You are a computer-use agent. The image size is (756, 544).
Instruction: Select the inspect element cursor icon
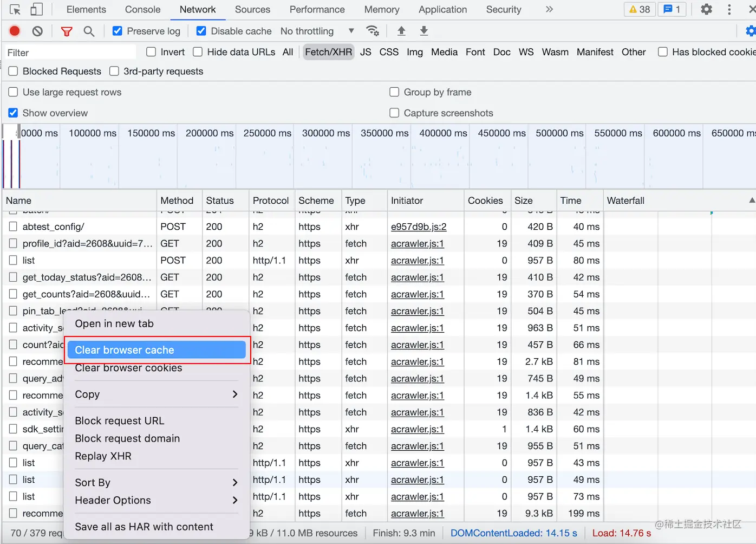(15, 9)
